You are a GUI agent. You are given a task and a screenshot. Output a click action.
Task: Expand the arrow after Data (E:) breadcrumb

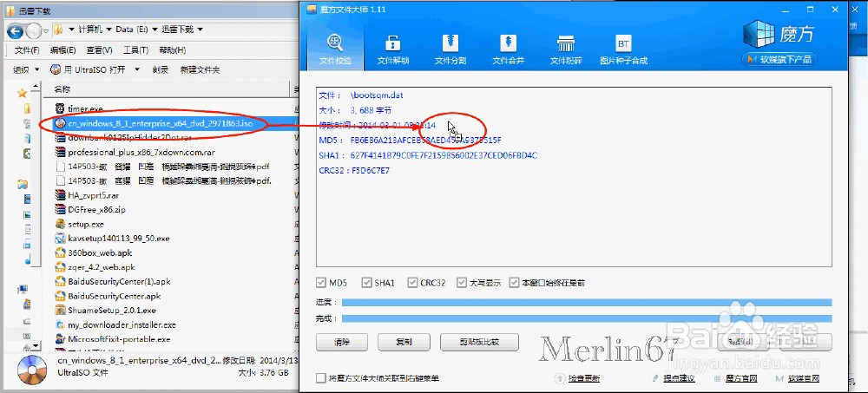click(155, 29)
